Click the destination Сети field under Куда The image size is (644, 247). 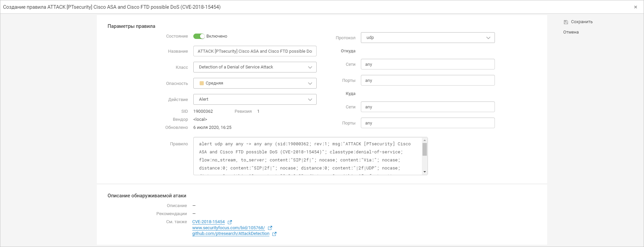tap(428, 107)
